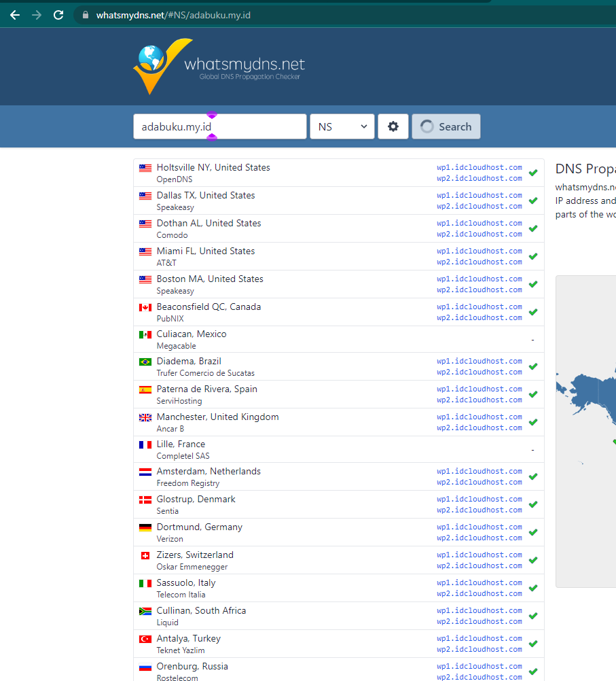Click the browser back arrow
Screen dimensions: 616x681
(x=15, y=15)
